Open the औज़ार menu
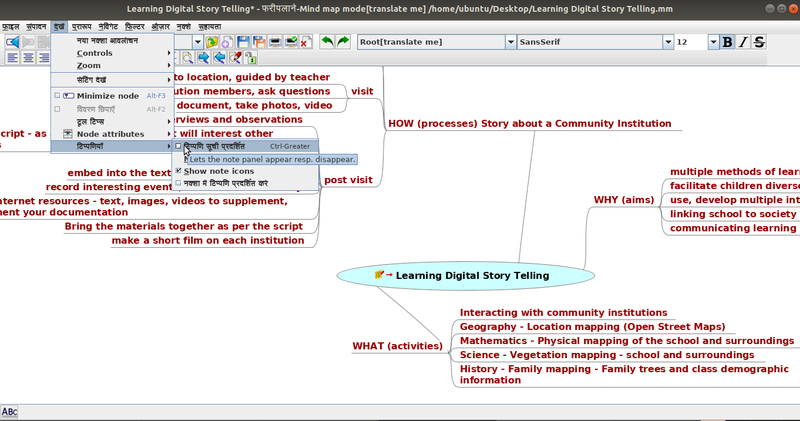 [161, 27]
